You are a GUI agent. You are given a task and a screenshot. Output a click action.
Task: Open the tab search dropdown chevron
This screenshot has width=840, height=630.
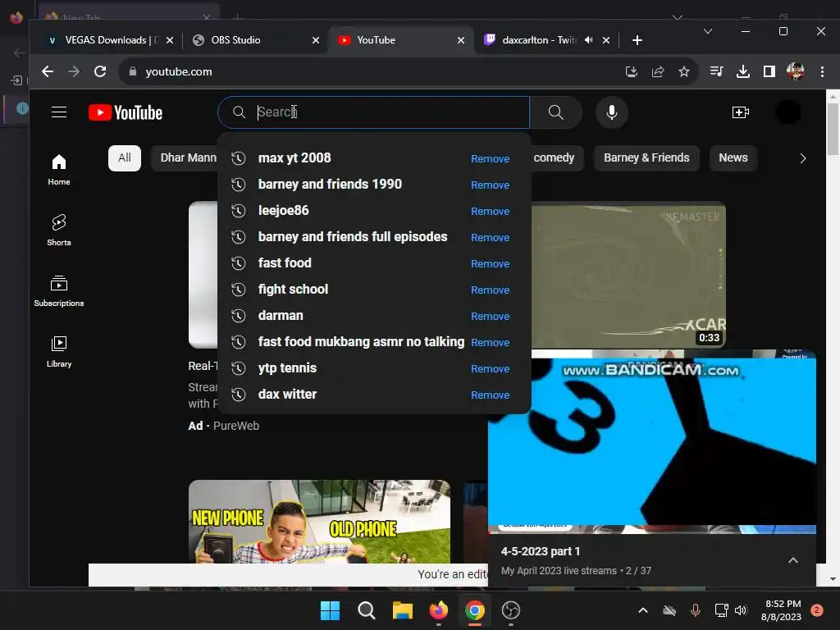(x=708, y=32)
